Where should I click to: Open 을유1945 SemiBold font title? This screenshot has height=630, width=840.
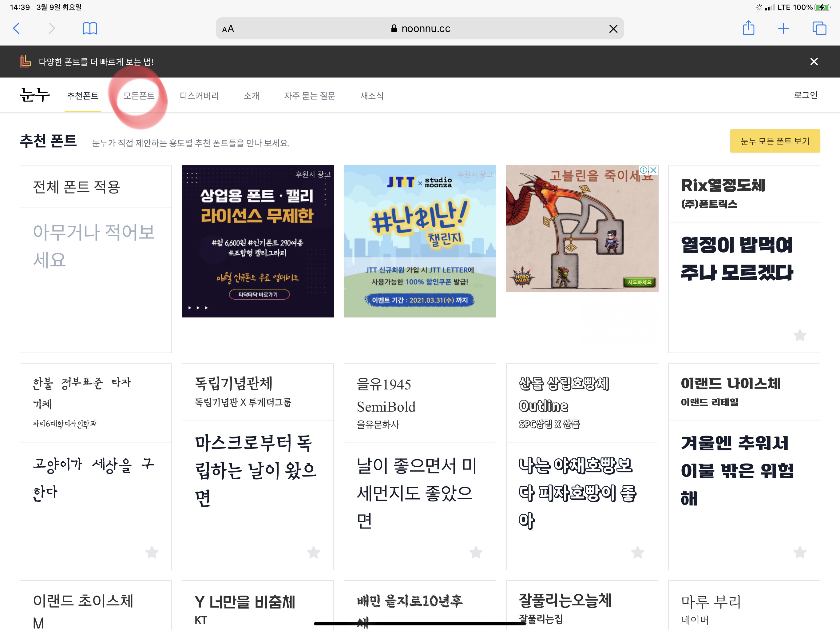[x=386, y=395]
